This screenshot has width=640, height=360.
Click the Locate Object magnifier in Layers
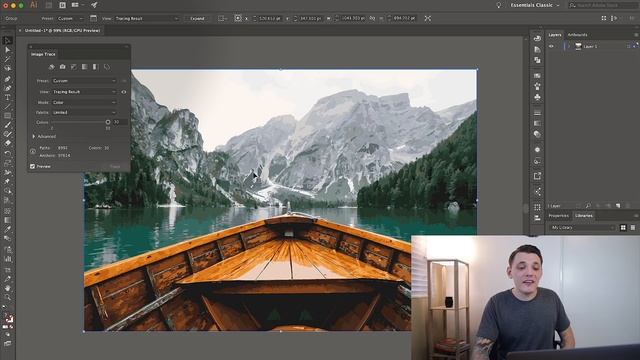[x=588, y=206]
